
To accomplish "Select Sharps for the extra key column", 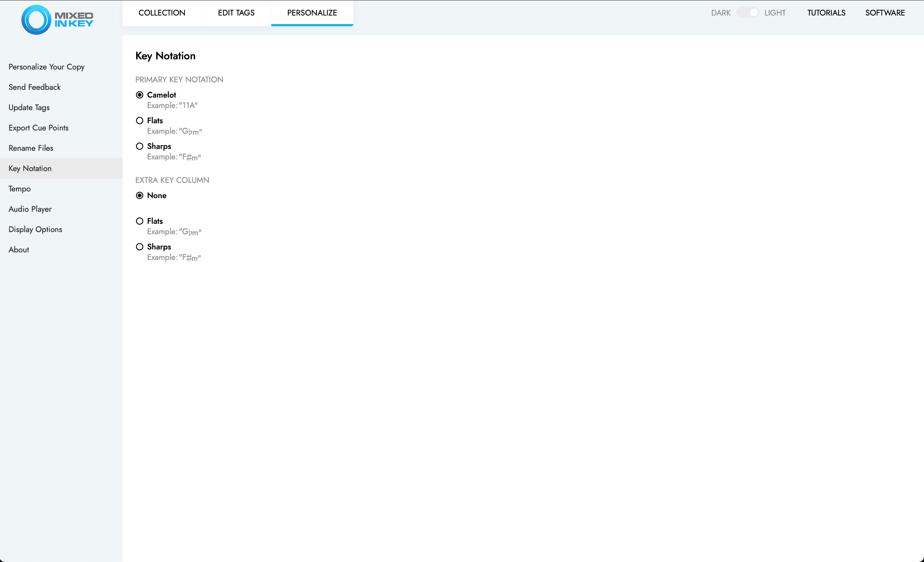I will (139, 247).
